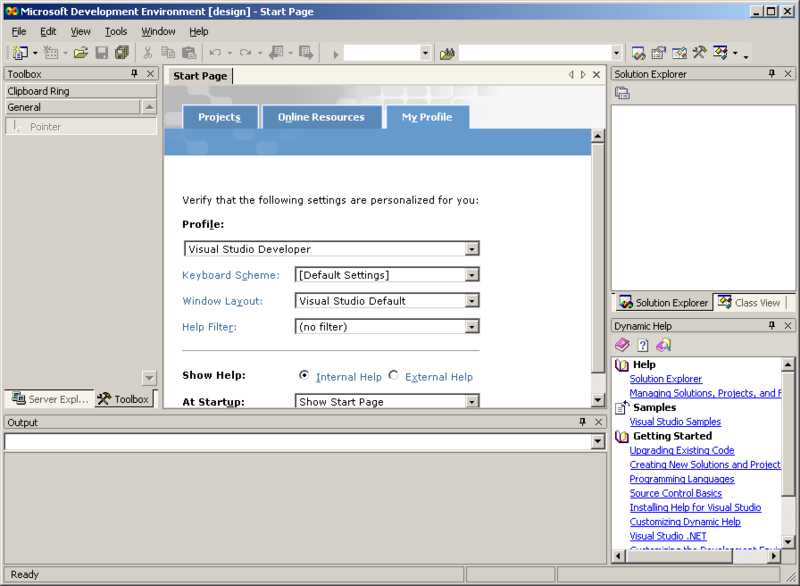Open the Profile dropdown
Image resolution: width=800 pixels, height=586 pixels.
(473, 248)
